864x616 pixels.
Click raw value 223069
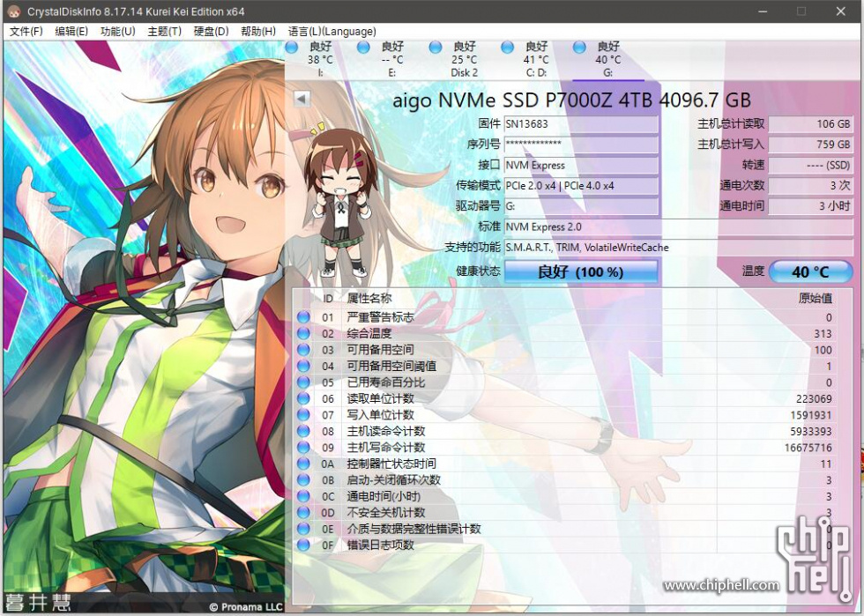(x=814, y=399)
